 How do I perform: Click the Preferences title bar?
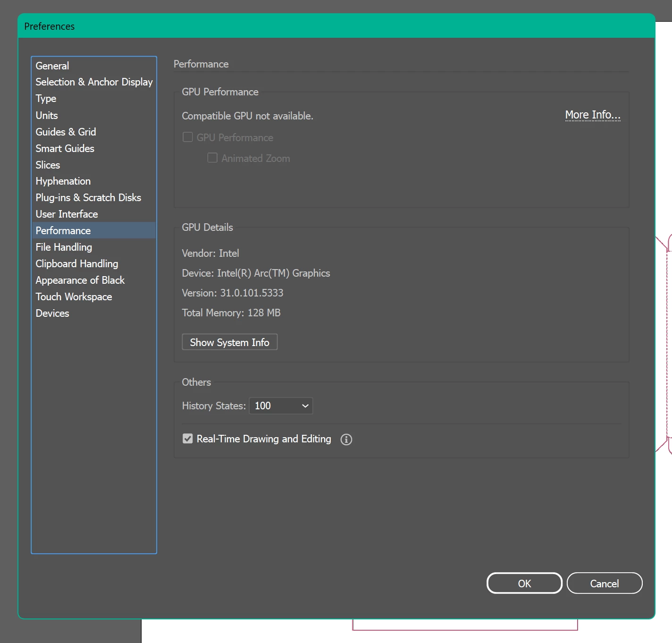click(336, 26)
